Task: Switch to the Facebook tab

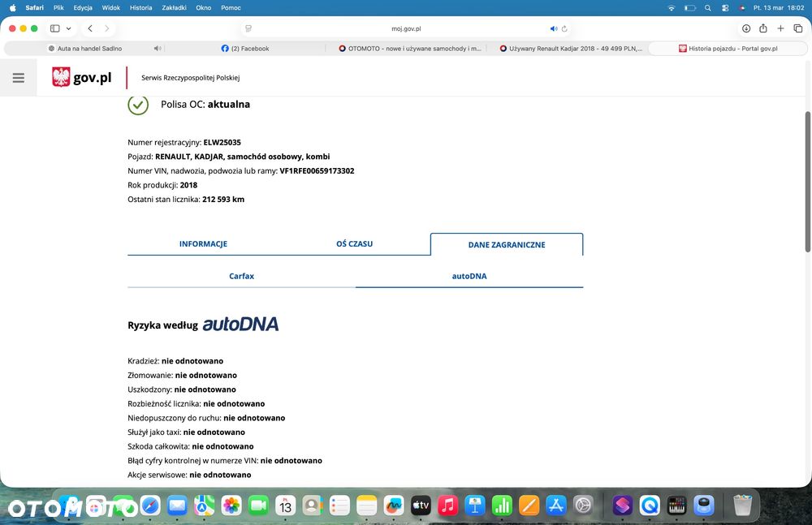Action: [x=245, y=48]
